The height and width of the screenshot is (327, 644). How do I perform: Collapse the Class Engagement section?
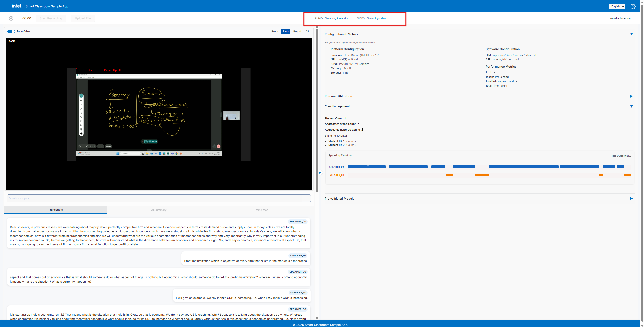pos(631,106)
